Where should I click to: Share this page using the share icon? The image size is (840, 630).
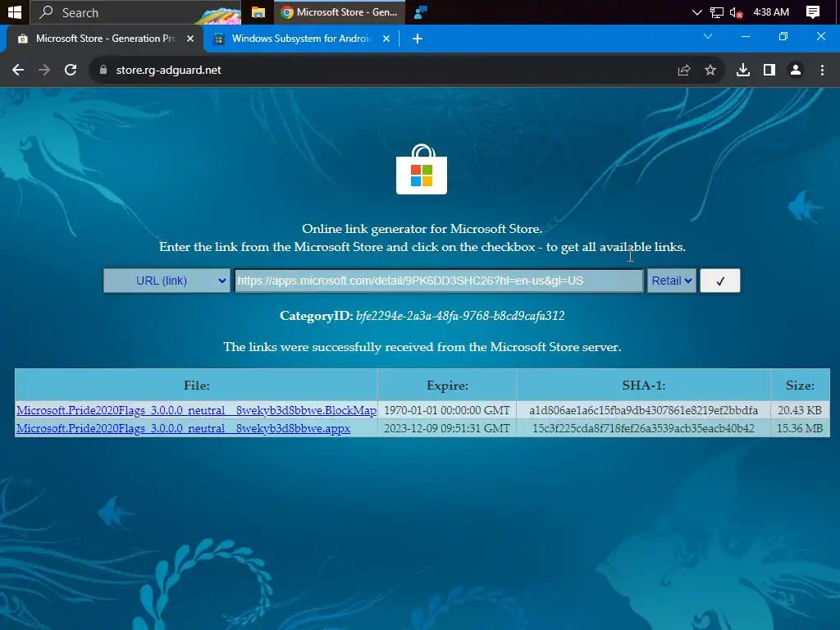pos(684,71)
